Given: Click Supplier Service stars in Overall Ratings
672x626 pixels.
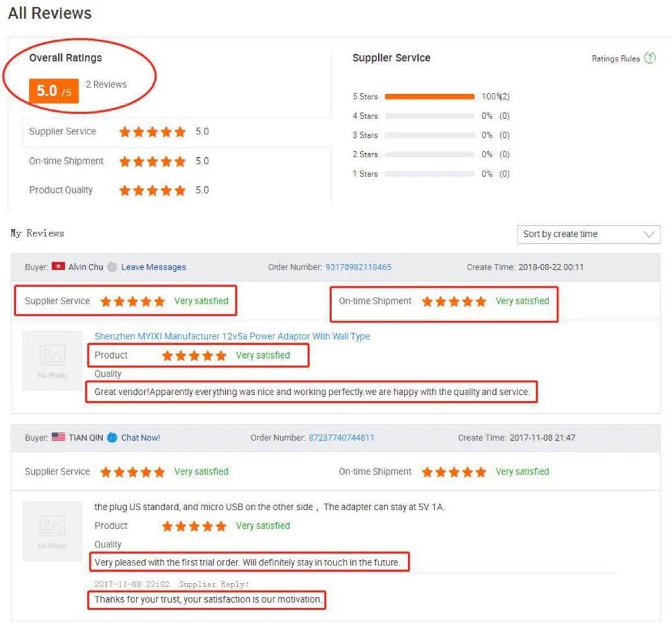Looking at the screenshot, I should point(153,132).
